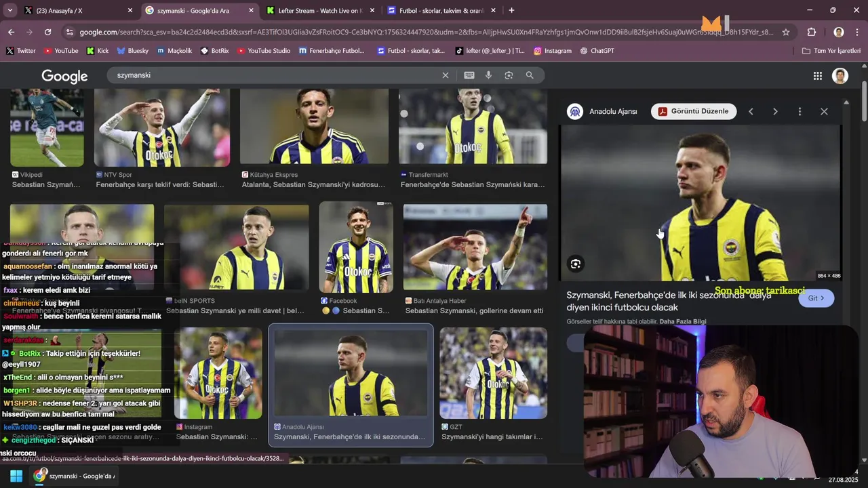The height and width of the screenshot is (488, 868).
Task: Open GZT hangi takımlar image result
Action: 493,373
